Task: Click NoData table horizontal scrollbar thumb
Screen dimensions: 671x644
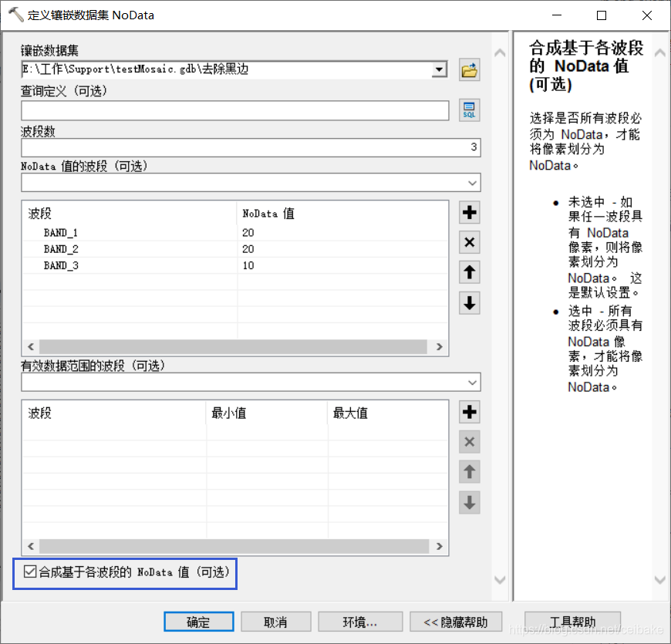Action: point(233,346)
